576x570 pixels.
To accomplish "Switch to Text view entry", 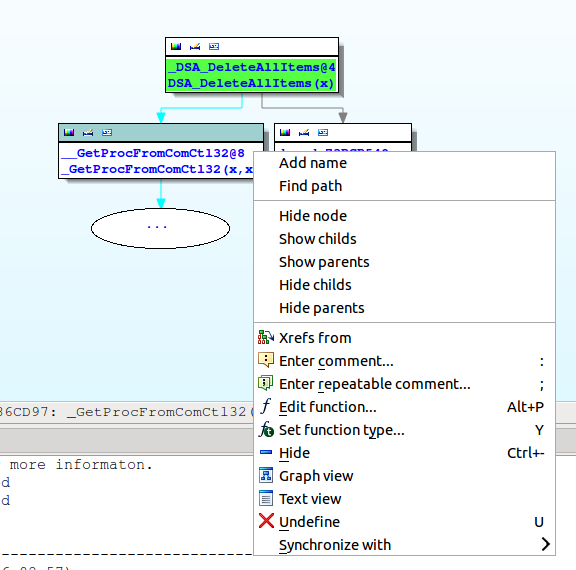I will [x=404, y=499].
